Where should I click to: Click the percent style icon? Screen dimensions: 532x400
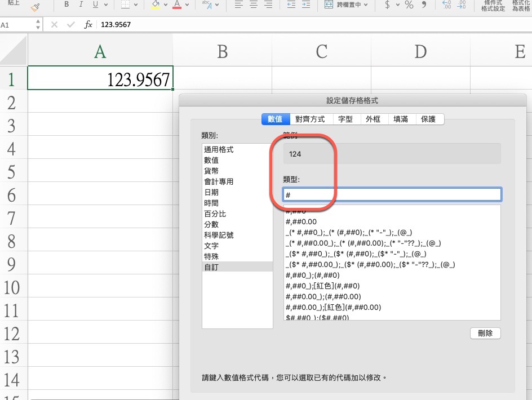(409, 5)
